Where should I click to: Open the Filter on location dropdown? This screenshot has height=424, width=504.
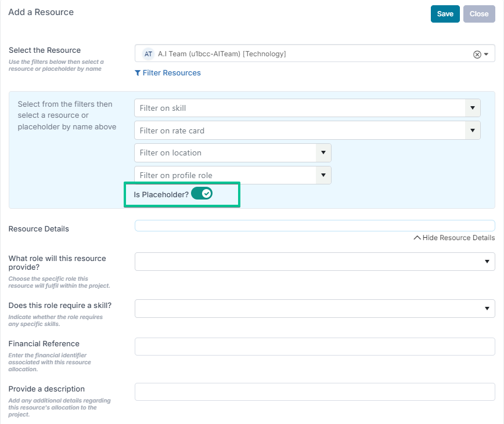(x=323, y=153)
